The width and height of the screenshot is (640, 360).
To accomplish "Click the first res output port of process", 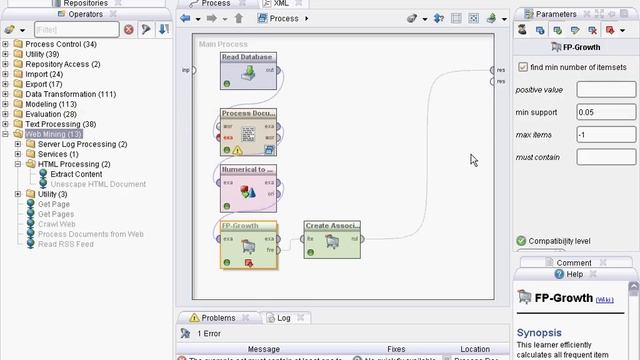I will click(x=493, y=70).
